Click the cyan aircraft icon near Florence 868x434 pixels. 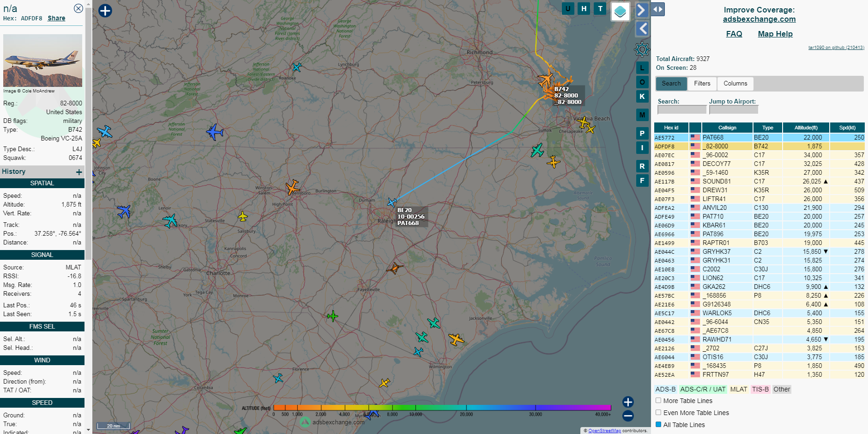278,378
